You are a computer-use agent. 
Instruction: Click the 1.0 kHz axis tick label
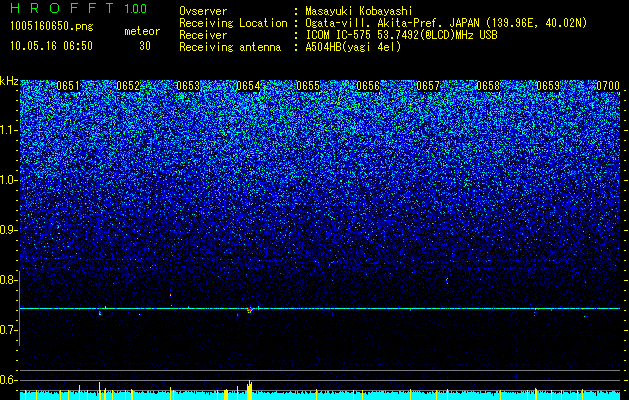[9, 180]
